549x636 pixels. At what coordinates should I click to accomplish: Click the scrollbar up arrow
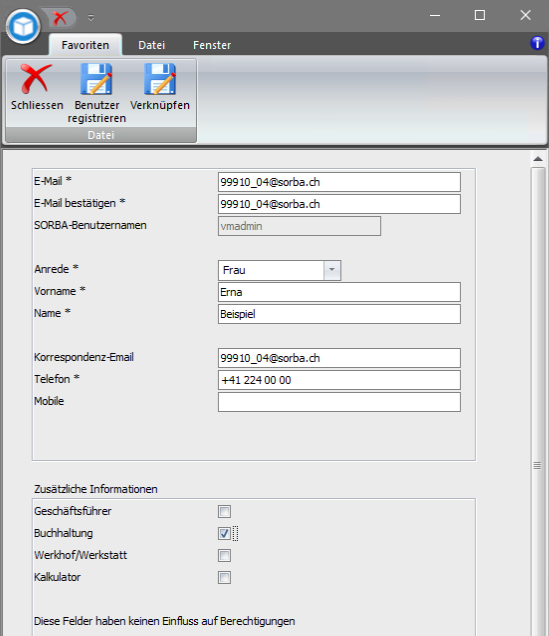(538, 159)
